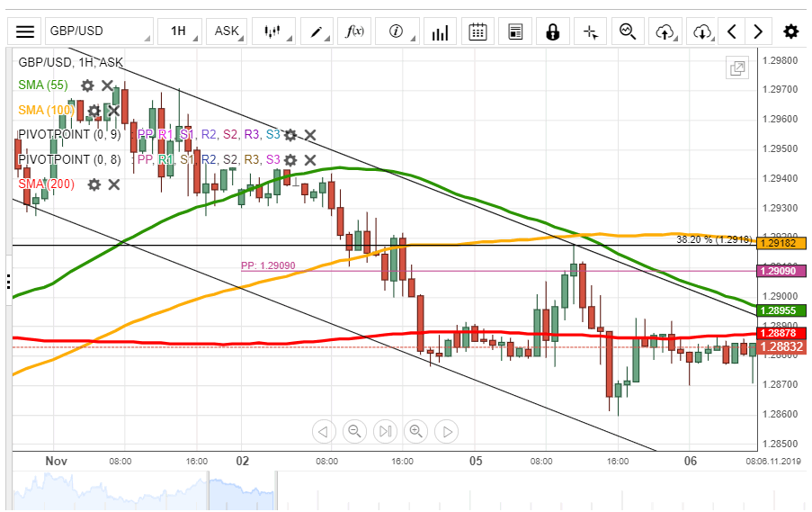
Task: Open the info (i) menu
Action: pyautogui.click(x=397, y=31)
